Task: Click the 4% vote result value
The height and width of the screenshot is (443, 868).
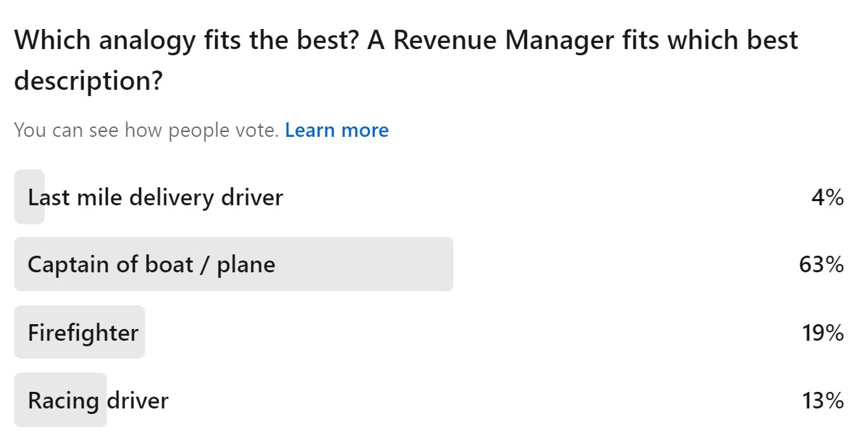Action: pyautogui.click(x=827, y=198)
